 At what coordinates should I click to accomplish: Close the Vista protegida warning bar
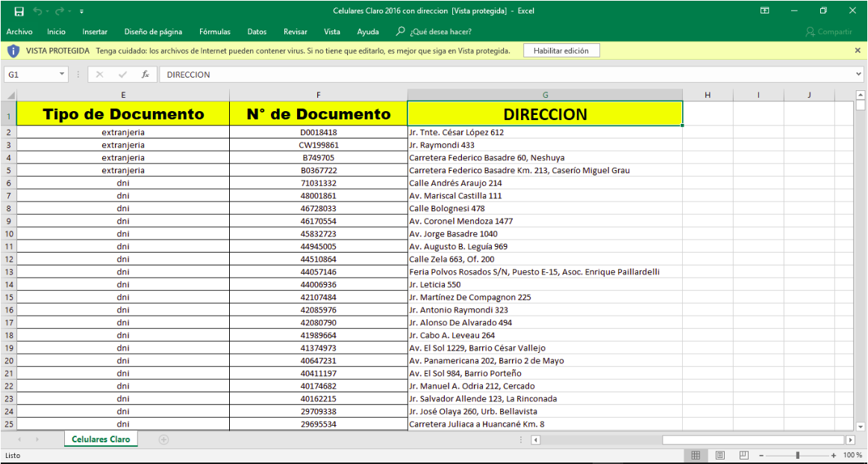click(858, 50)
